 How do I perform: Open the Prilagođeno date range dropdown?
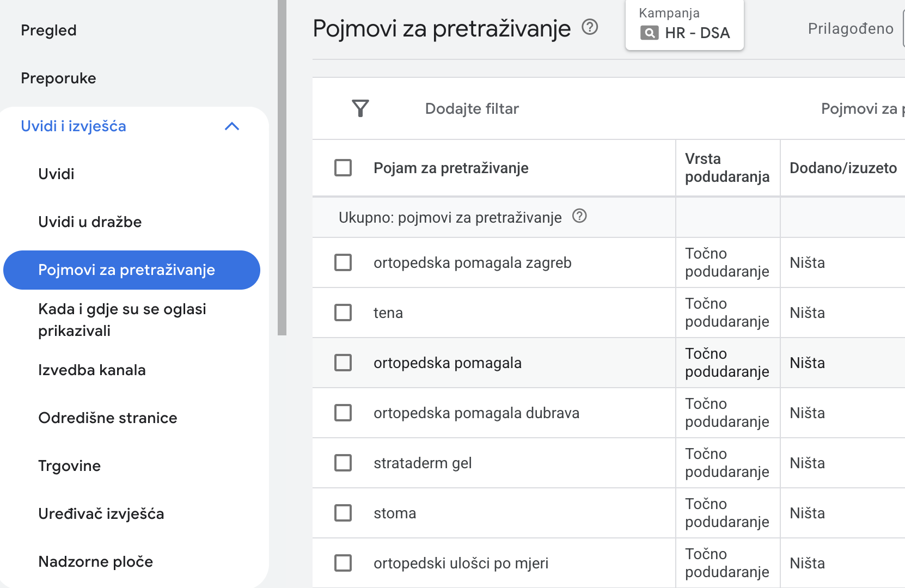[x=850, y=28]
